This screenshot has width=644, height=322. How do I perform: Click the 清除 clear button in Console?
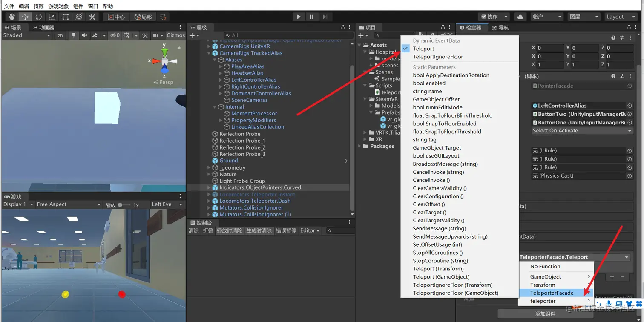(x=194, y=230)
